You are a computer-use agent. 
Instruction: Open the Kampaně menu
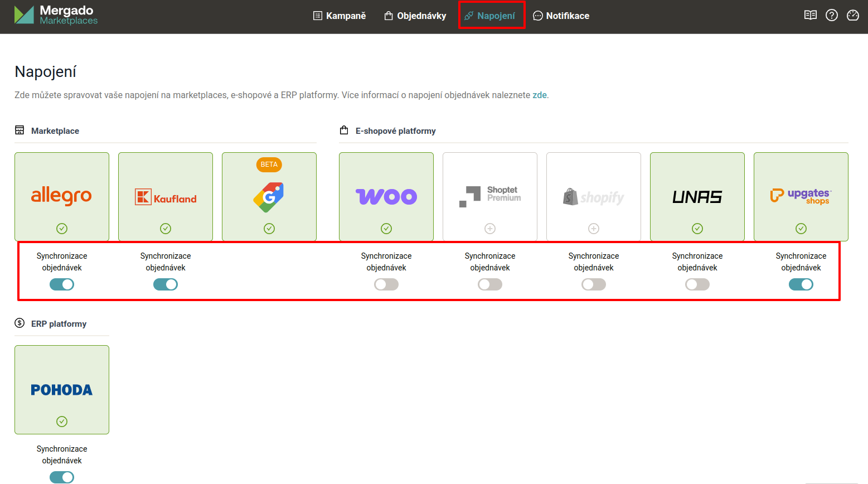[x=340, y=16]
